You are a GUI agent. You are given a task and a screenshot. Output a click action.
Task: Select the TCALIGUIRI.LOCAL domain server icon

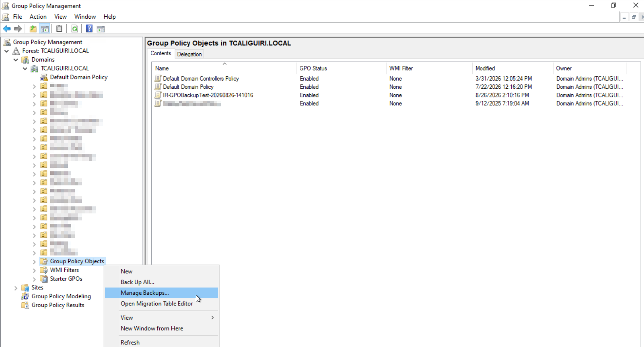[35, 69]
